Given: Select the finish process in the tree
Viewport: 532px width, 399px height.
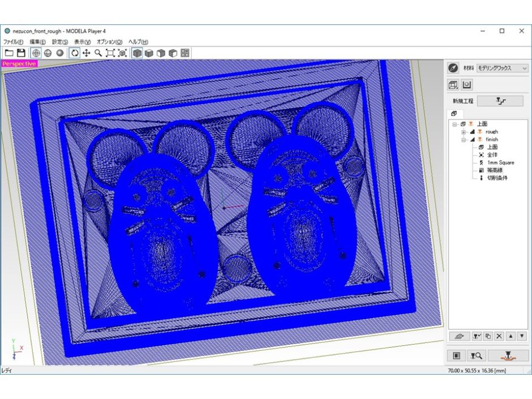Looking at the screenshot, I should tap(492, 139).
